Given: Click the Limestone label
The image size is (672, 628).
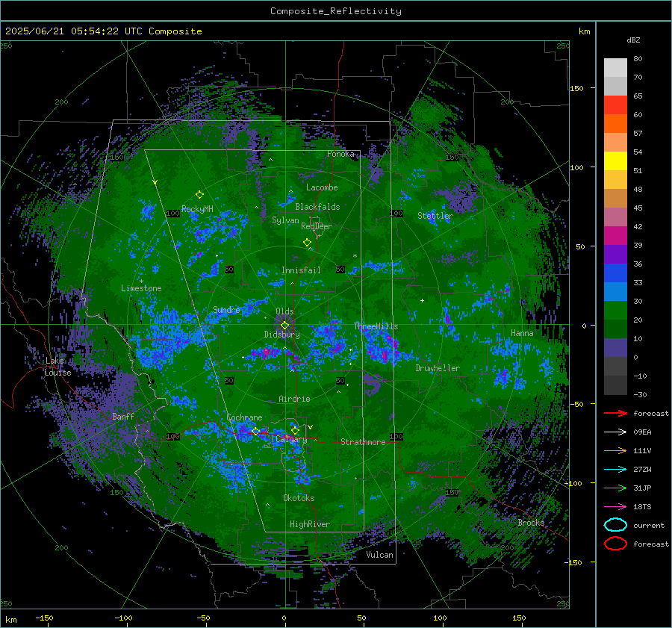Looking at the screenshot, I should (x=141, y=288).
